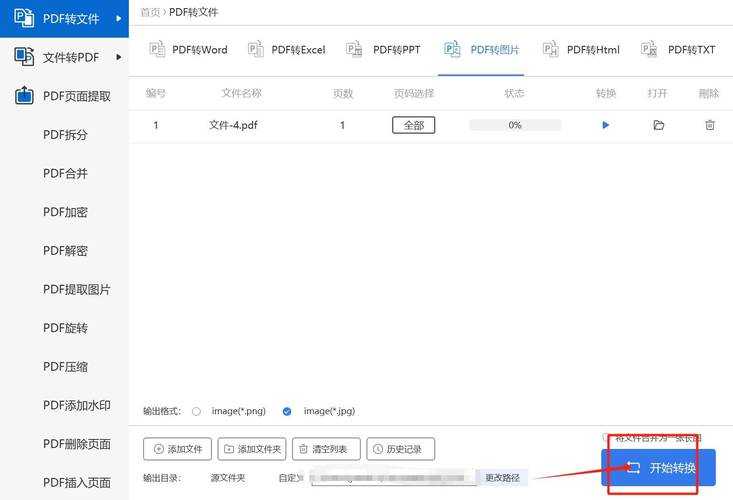The height and width of the screenshot is (500, 733).
Task: Open PDF合并 from sidebar
Action: tap(65, 173)
